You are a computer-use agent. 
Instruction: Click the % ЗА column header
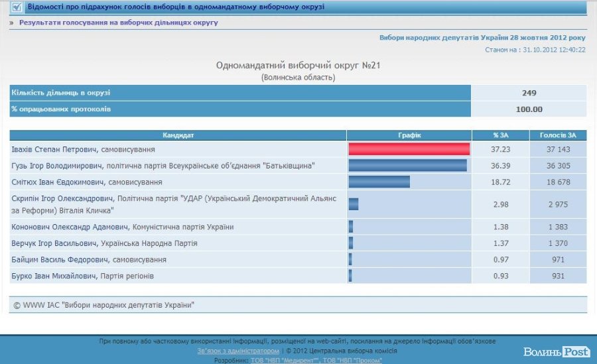[500, 135]
